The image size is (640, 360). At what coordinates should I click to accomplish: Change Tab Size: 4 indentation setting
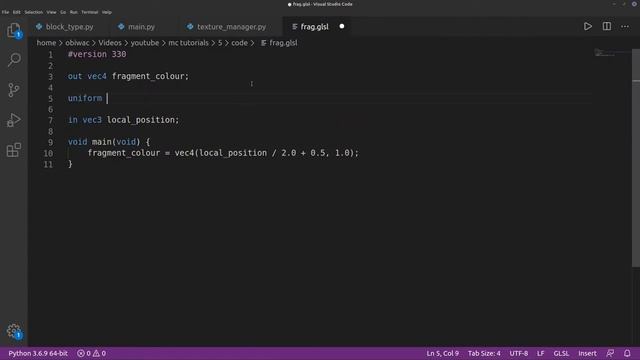point(484,353)
